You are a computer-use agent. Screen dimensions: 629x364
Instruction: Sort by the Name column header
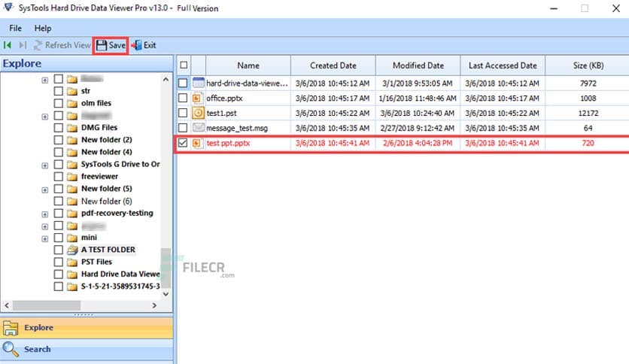(248, 65)
